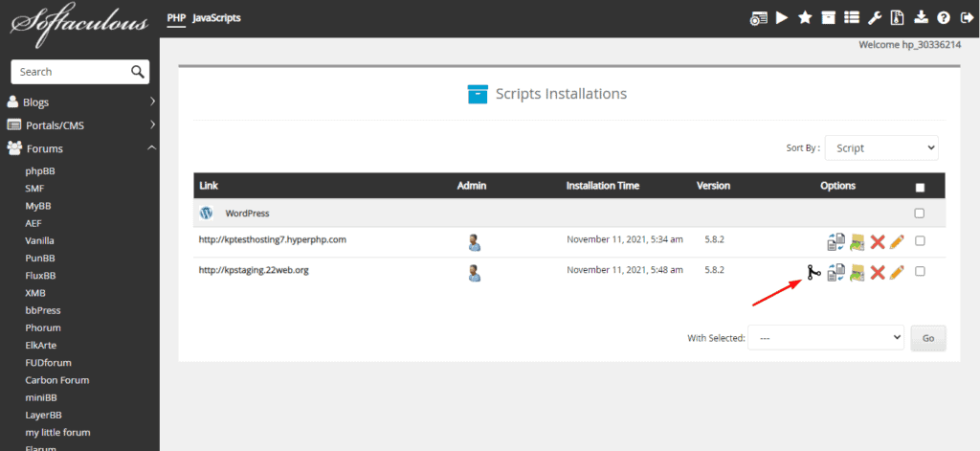Viewport: 980px width, 451px height.
Task: Toggle the WordPress group checkbox
Action: 920,214
